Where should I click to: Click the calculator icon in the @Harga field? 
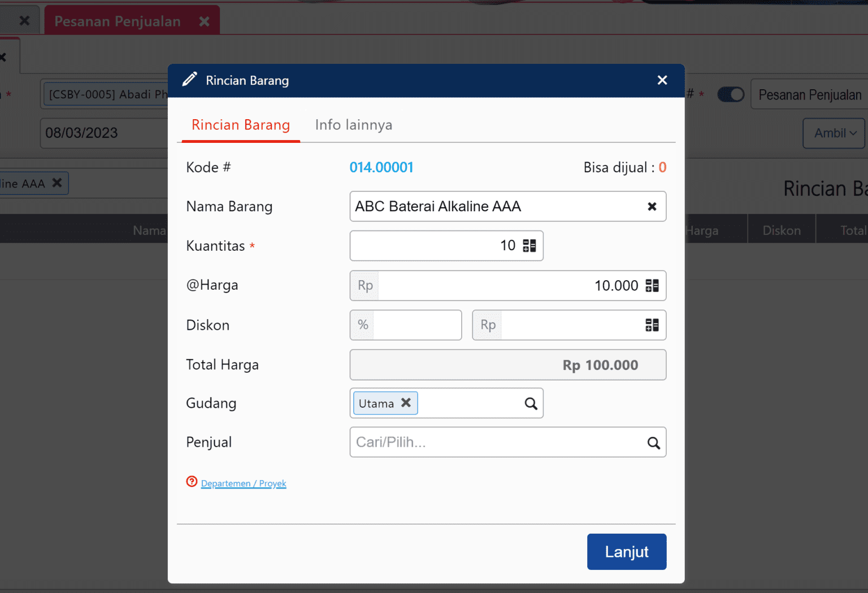tap(653, 285)
